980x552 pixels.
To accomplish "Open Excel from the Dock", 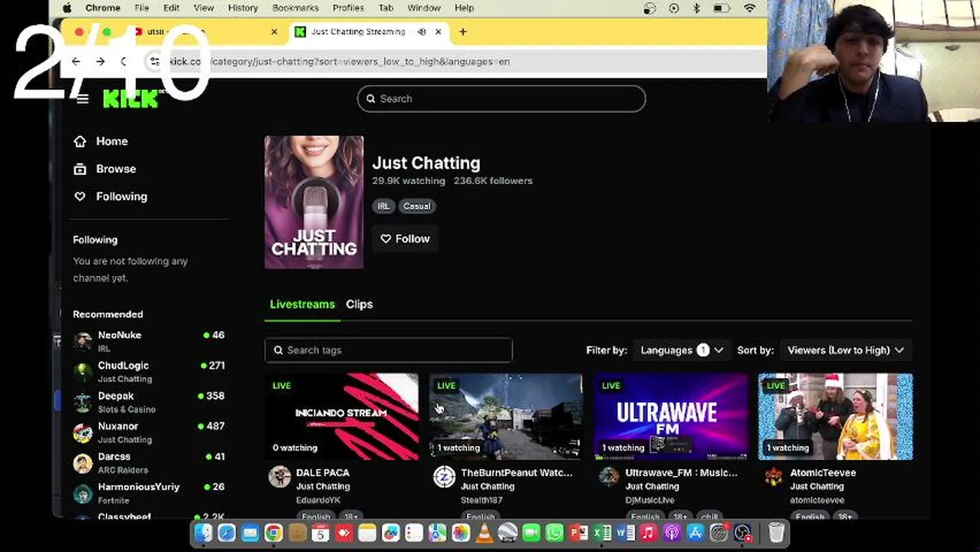I will 602,533.
